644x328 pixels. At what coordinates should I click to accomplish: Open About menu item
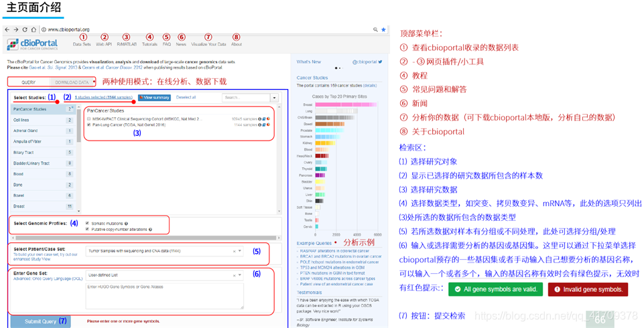(x=237, y=44)
